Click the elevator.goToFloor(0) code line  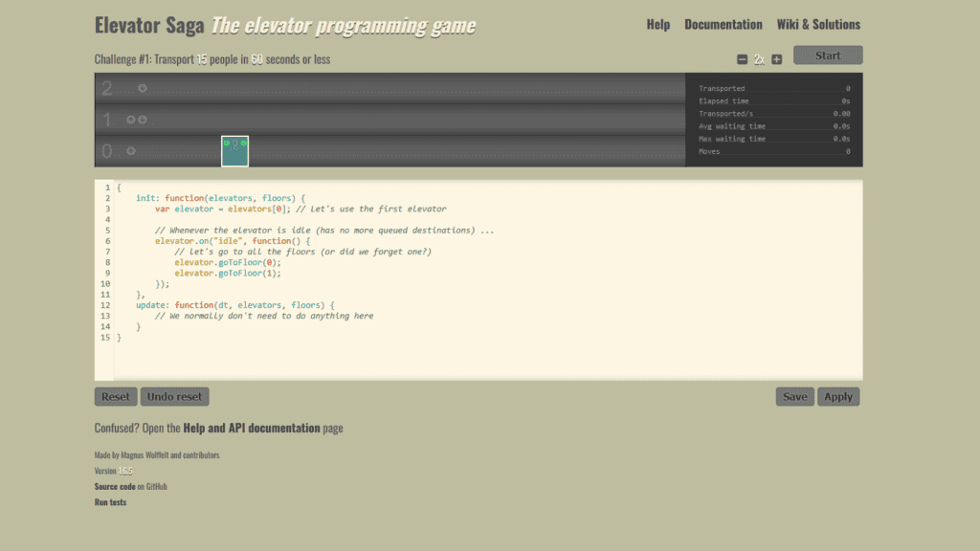pyautogui.click(x=228, y=262)
